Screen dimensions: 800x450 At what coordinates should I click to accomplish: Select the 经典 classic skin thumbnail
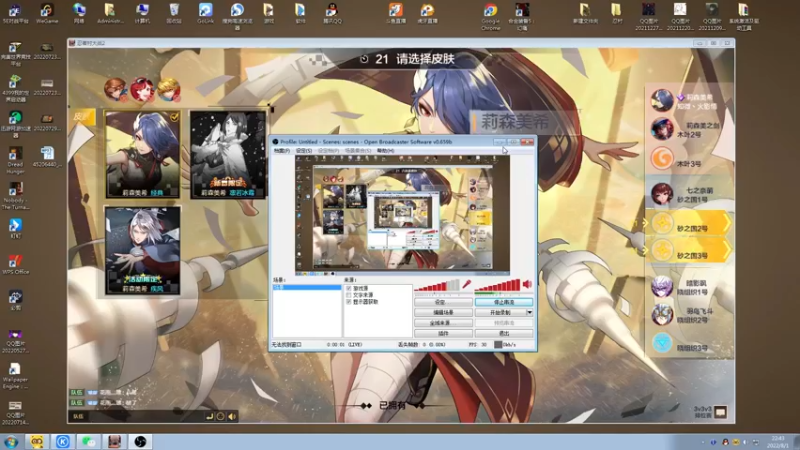143,155
